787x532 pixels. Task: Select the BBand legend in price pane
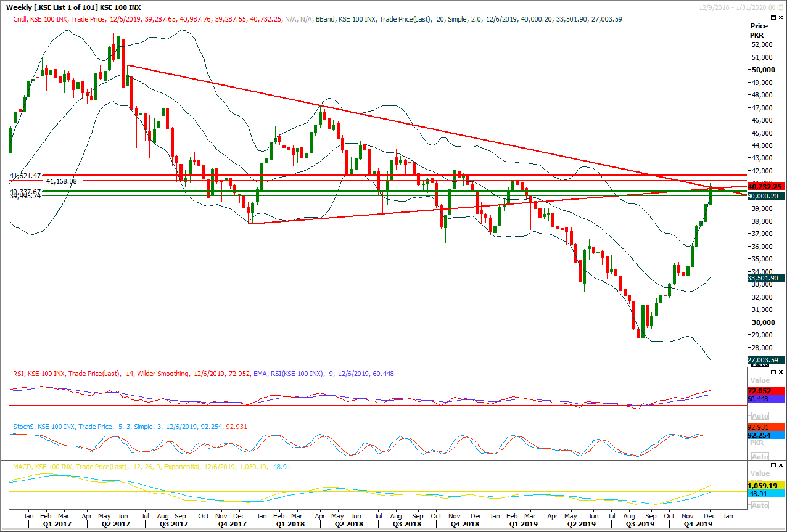pos(469,19)
